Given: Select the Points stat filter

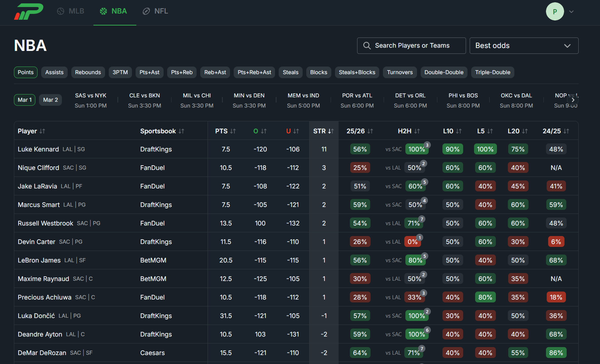Looking at the screenshot, I should [x=26, y=72].
